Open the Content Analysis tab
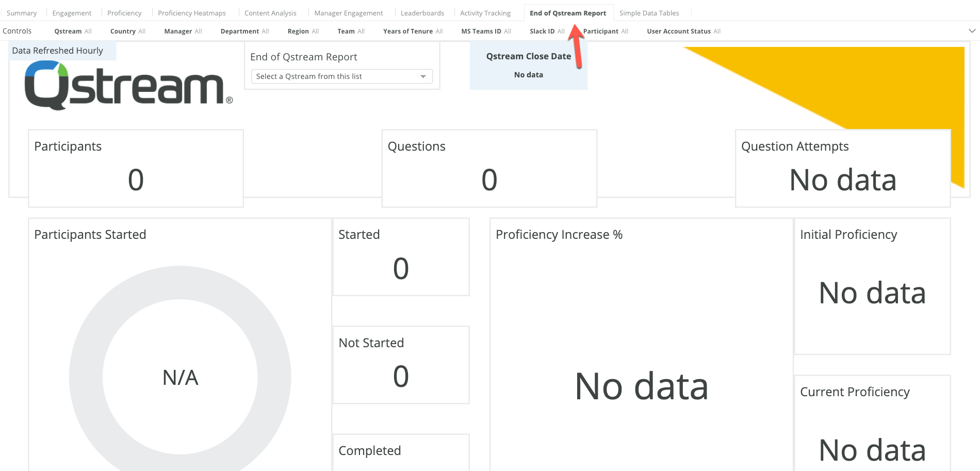 (270, 13)
